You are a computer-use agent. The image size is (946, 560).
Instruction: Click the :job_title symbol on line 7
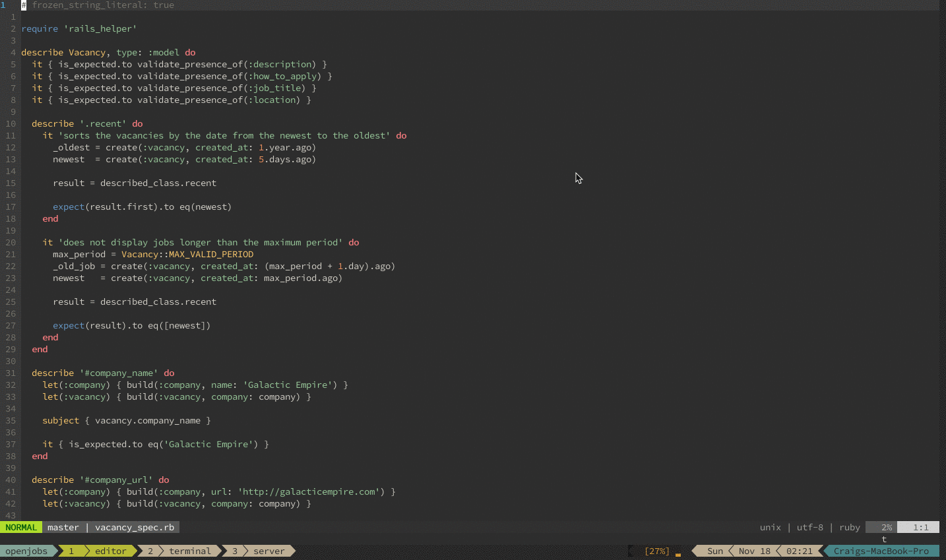[x=274, y=88]
